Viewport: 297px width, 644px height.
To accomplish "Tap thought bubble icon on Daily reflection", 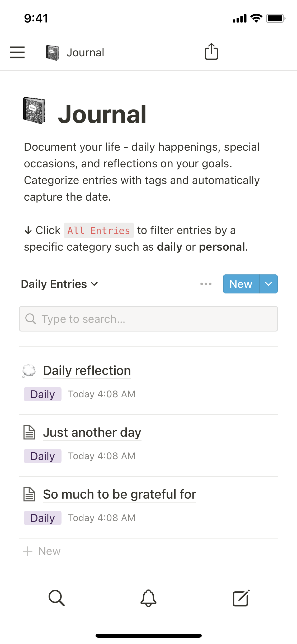I will (29, 371).
